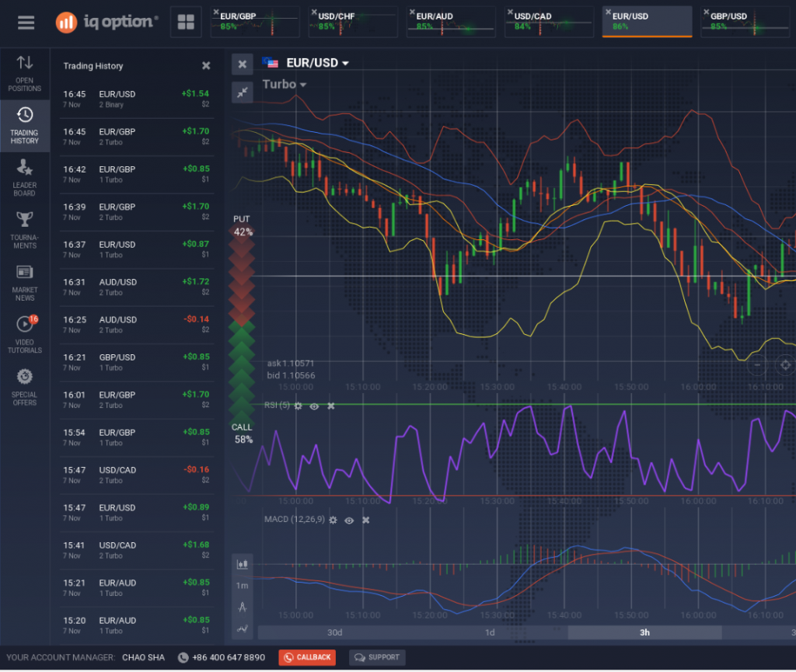Open Video Tutorials in sidebar
The height and width of the screenshot is (672, 796).
click(25, 334)
